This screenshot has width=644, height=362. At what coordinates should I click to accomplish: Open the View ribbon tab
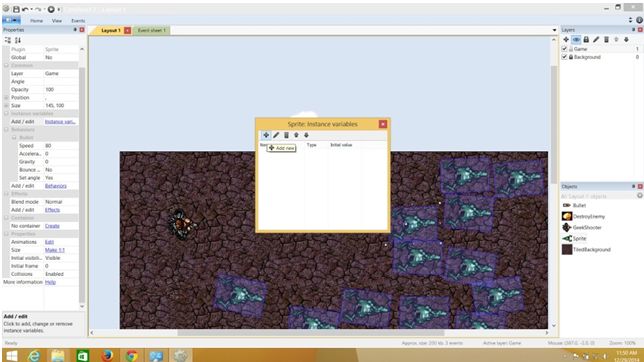pyautogui.click(x=57, y=21)
